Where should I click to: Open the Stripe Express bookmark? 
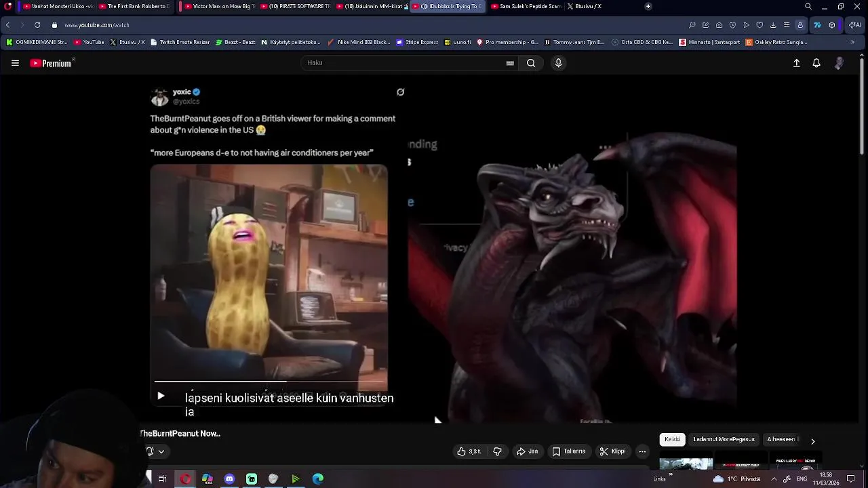pyautogui.click(x=417, y=42)
